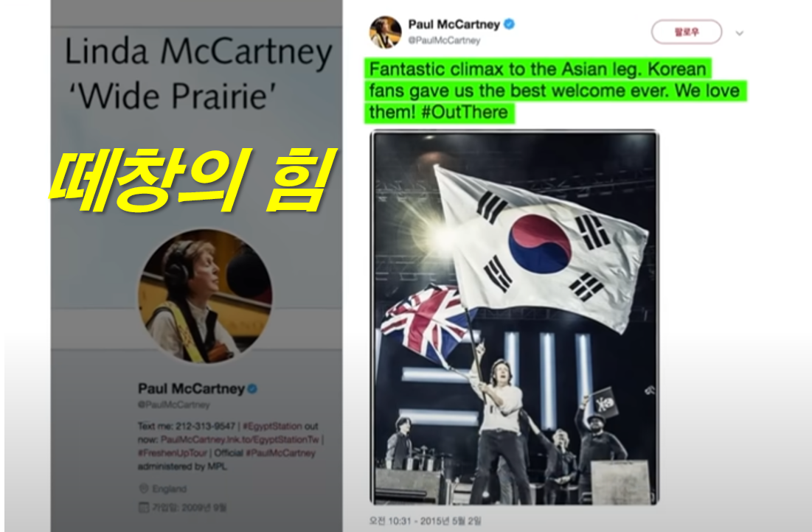Click the #FreshenUpTour hashtag in bio

[x=173, y=453]
